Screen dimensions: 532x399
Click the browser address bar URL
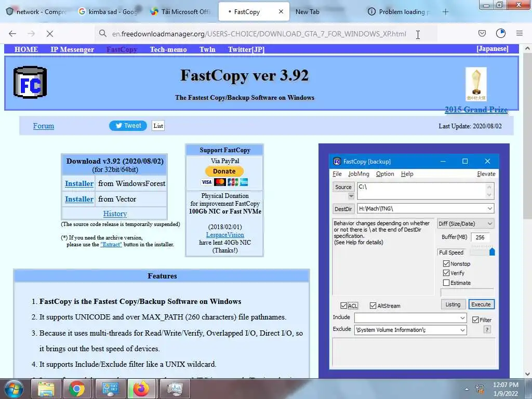click(x=259, y=34)
